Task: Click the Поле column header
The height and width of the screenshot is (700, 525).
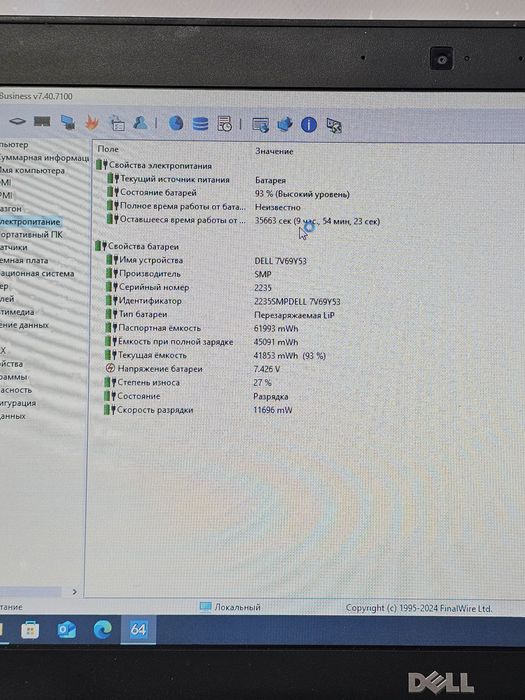Action: point(108,149)
